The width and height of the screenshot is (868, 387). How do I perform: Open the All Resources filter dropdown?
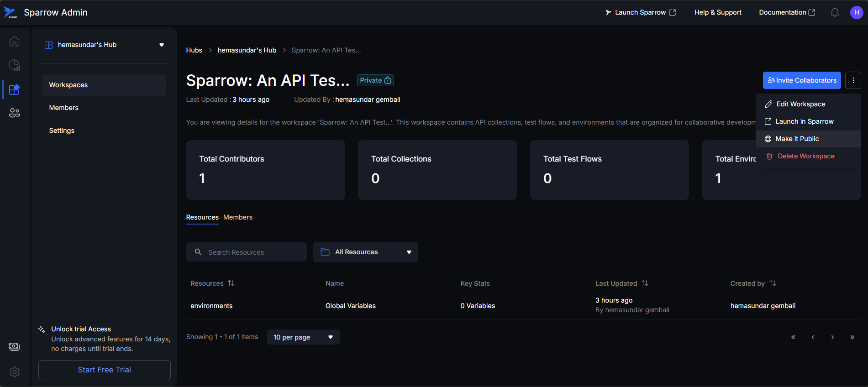click(x=365, y=252)
